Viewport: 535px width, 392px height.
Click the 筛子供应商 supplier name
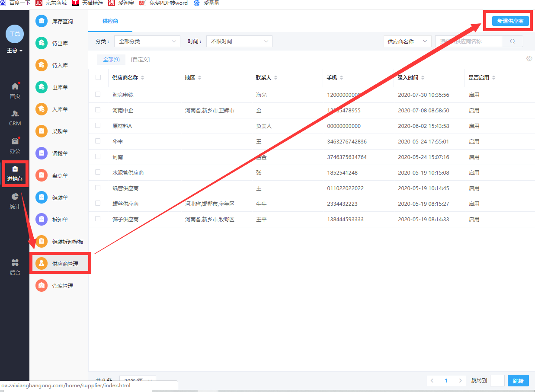(125, 219)
